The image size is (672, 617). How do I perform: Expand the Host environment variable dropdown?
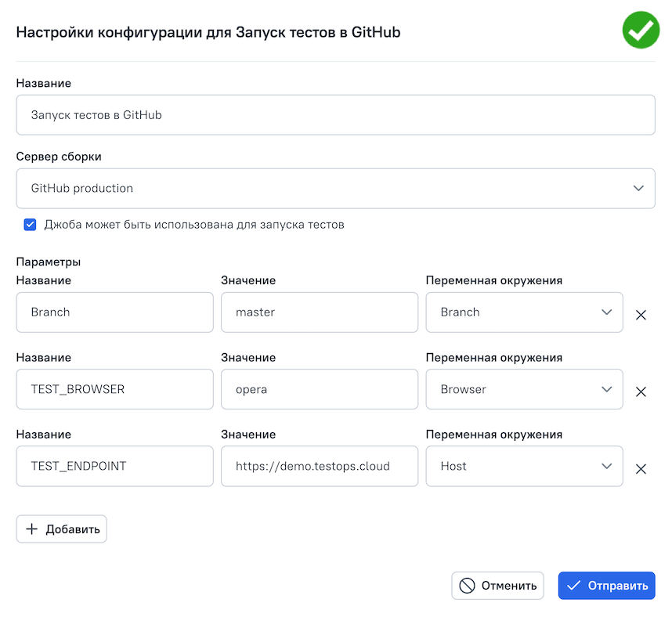tap(524, 467)
